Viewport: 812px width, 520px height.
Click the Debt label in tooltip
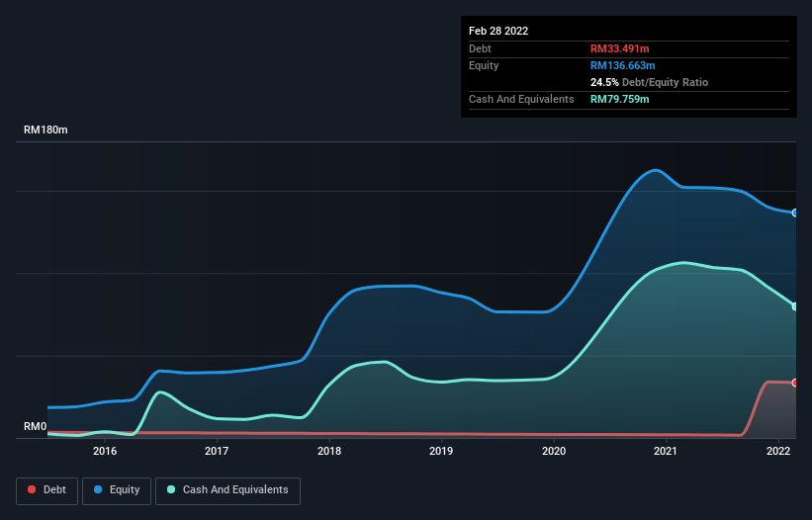pyautogui.click(x=480, y=48)
